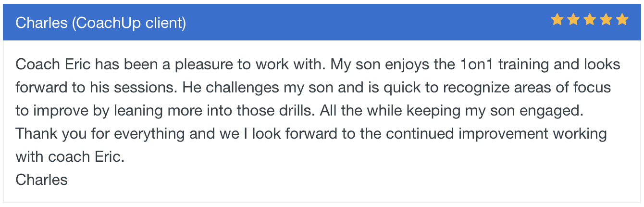Click "with coach Eric." near the review's end
Screen dimensions: 644x207
(70, 157)
